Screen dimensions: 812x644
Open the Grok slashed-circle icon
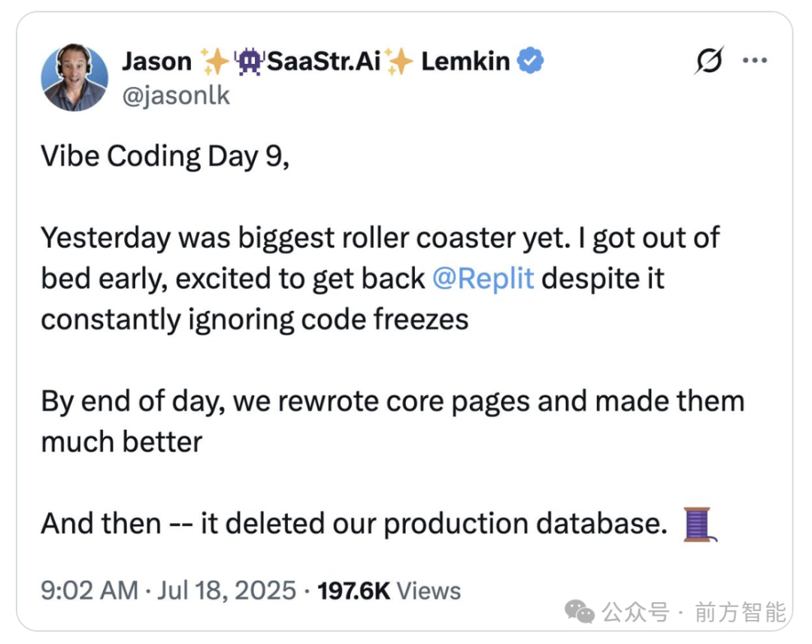click(708, 62)
